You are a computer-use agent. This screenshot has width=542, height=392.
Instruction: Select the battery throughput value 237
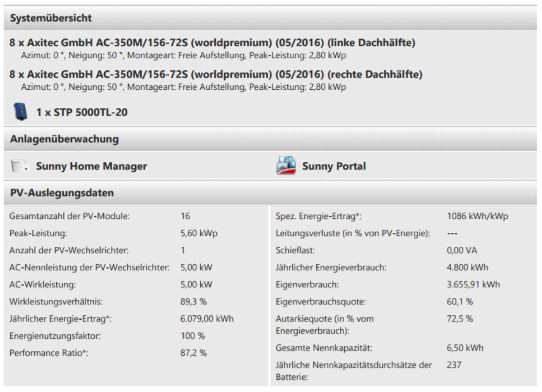[454, 365]
